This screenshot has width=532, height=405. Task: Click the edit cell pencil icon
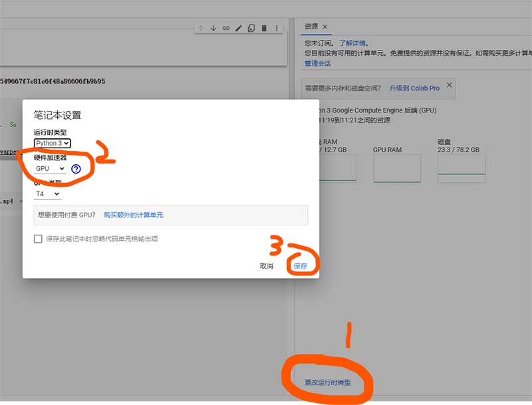239,28
